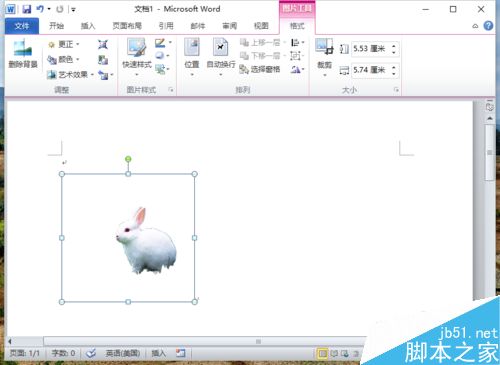Click the rabbit picture in the document
Screen dimensions: 500x365
[x=146, y=241]
